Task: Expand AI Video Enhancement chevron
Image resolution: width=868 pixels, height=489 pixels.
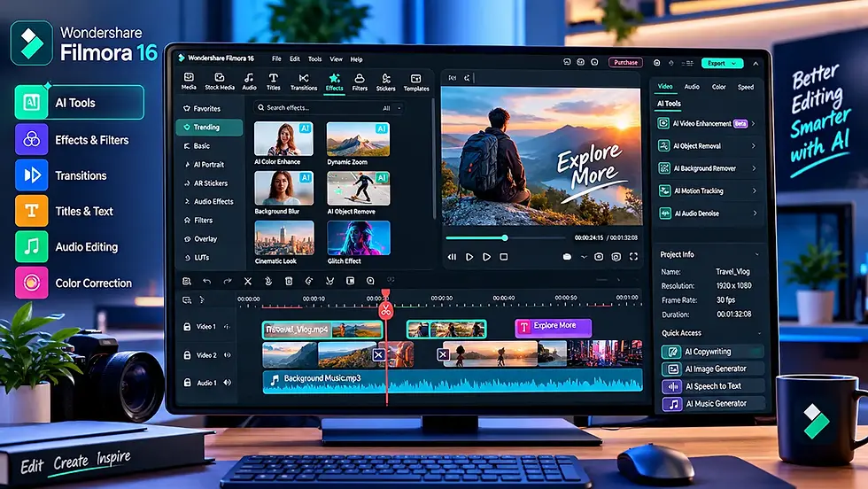Action: [753, 123]
